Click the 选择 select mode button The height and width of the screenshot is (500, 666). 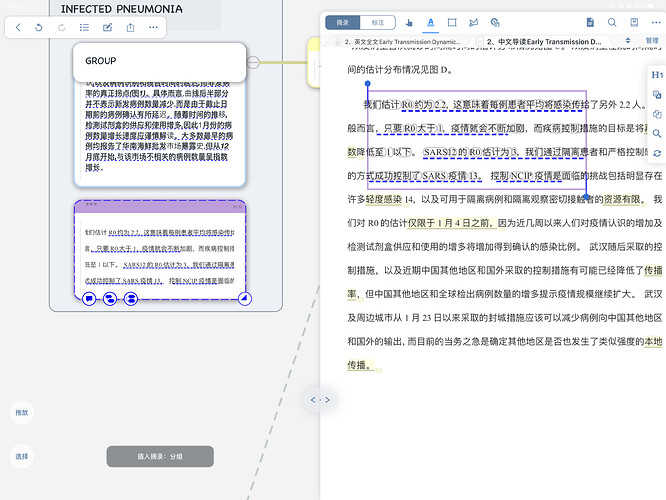(22, 457)
